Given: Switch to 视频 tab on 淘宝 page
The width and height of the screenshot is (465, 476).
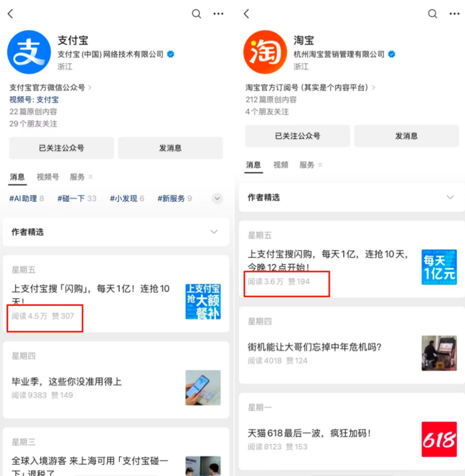Looking at the screenshot, I should (x=281, y=165).
